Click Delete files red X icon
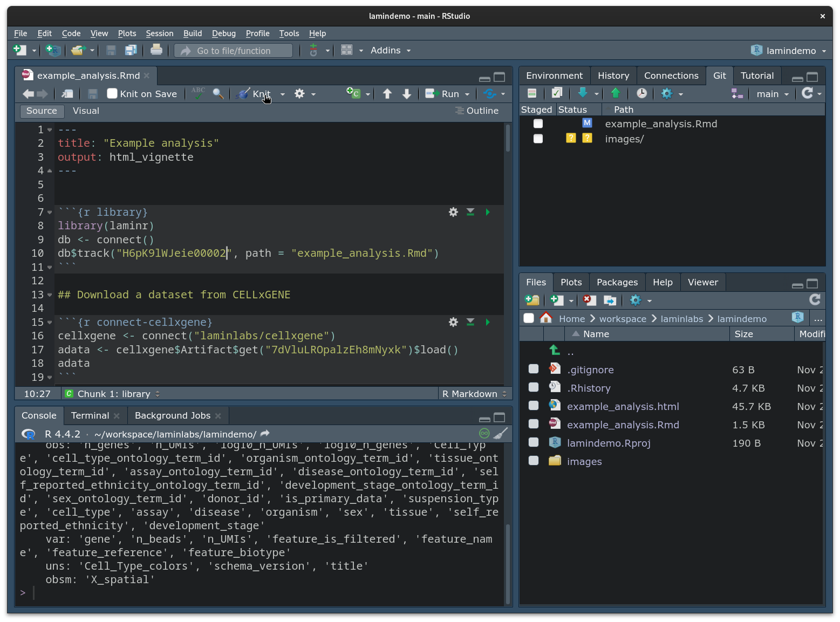 [x=589, y=300]
